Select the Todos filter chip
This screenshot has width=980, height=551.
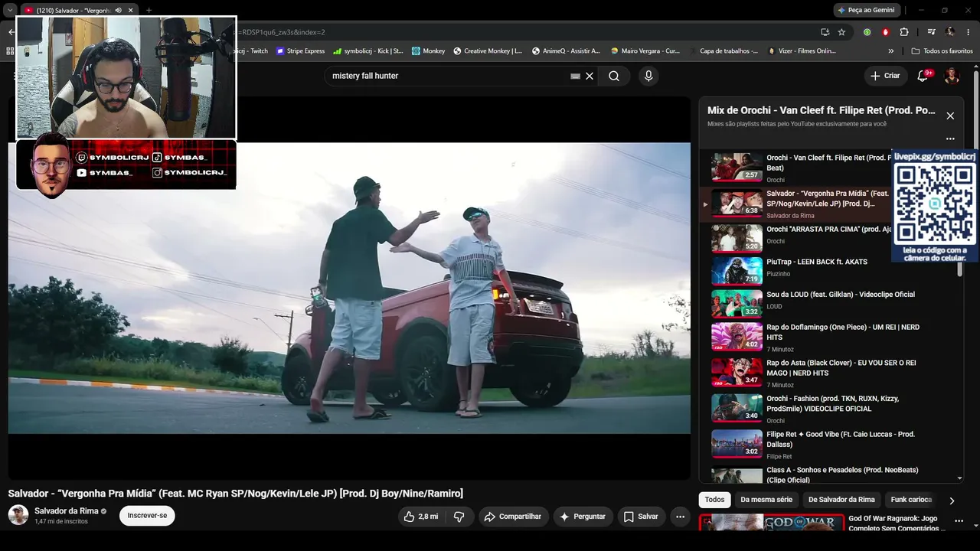point(714,500)
